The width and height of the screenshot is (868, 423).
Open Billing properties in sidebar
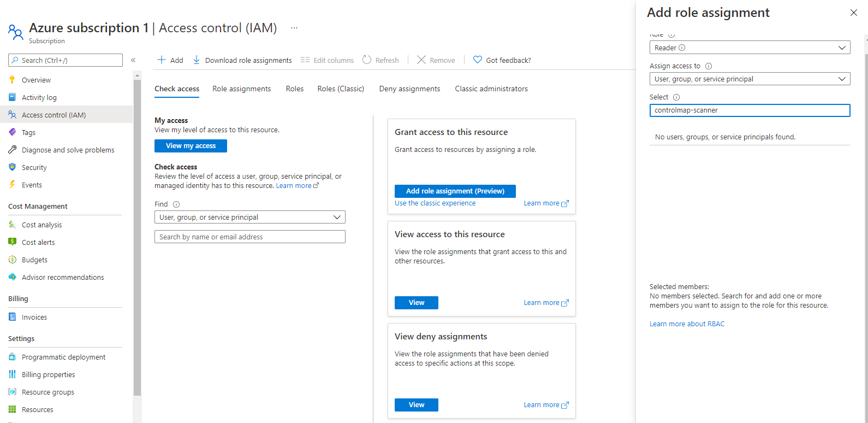[49, 374]
